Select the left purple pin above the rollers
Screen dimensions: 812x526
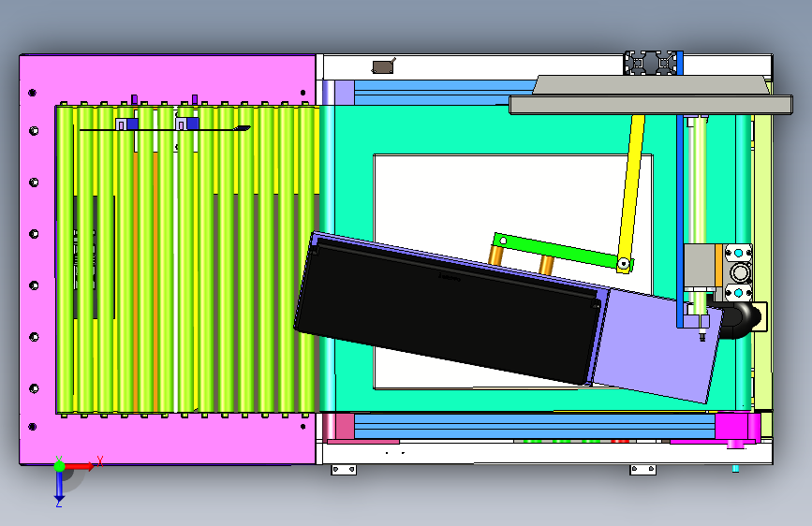134,99
